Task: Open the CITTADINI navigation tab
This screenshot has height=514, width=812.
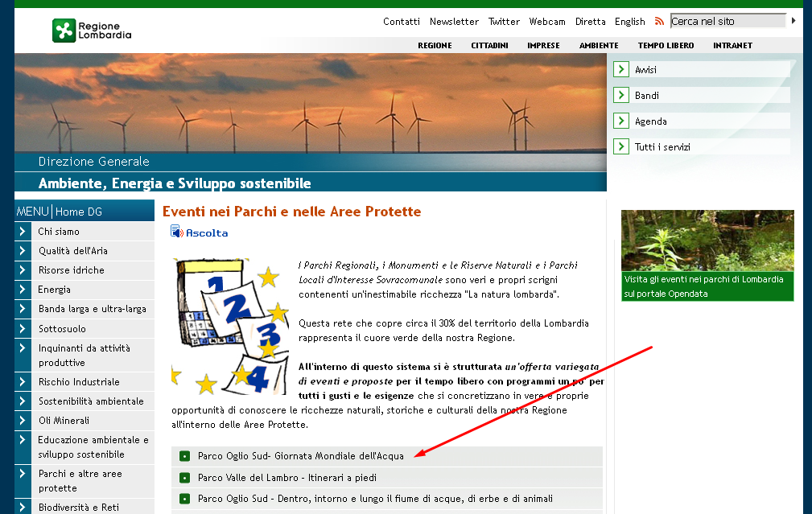Action: [489, 46]
